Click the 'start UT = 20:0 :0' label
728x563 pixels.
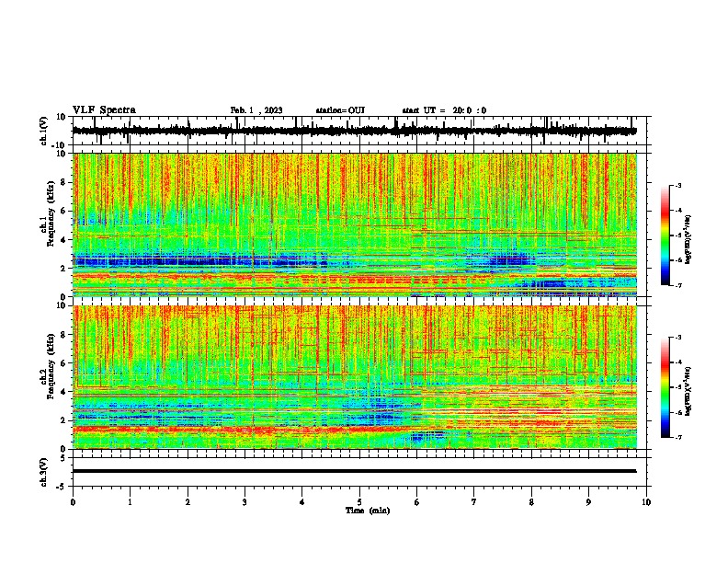pos(444,110)
